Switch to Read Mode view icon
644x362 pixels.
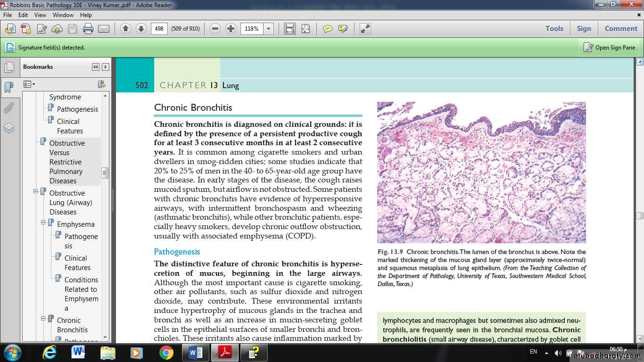[x=365, y=29]
